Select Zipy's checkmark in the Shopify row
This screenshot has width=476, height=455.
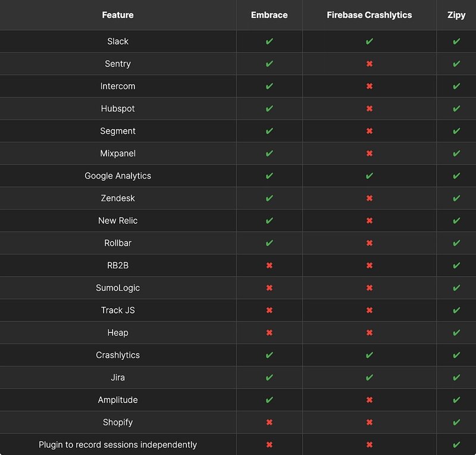456,422
